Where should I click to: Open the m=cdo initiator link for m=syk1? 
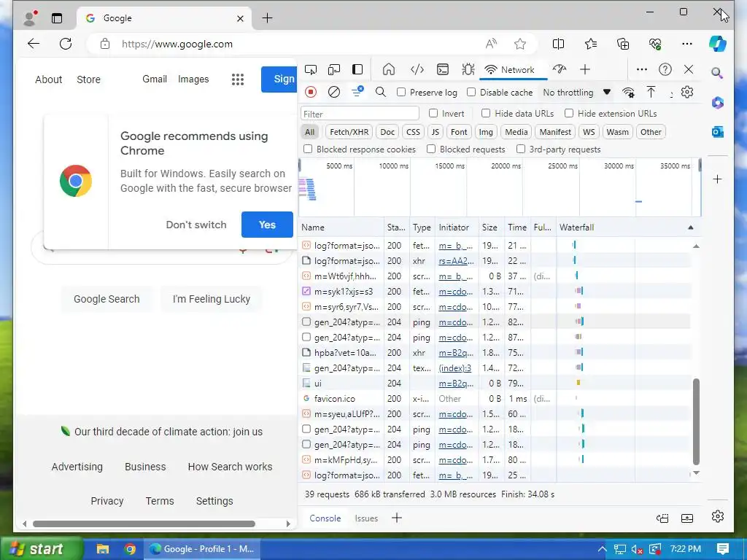pyautogui.click(x=456, y=292)
